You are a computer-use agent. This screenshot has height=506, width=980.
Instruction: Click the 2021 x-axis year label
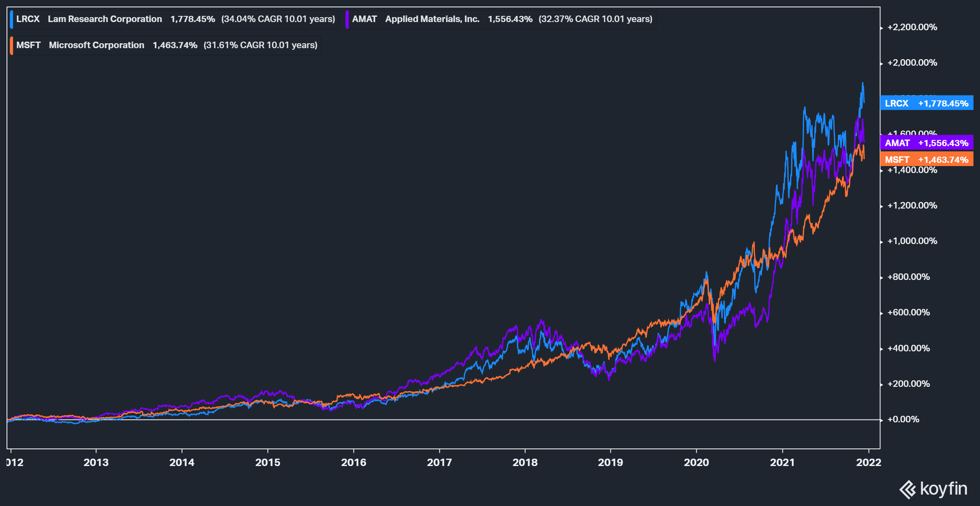coord(782,462)
